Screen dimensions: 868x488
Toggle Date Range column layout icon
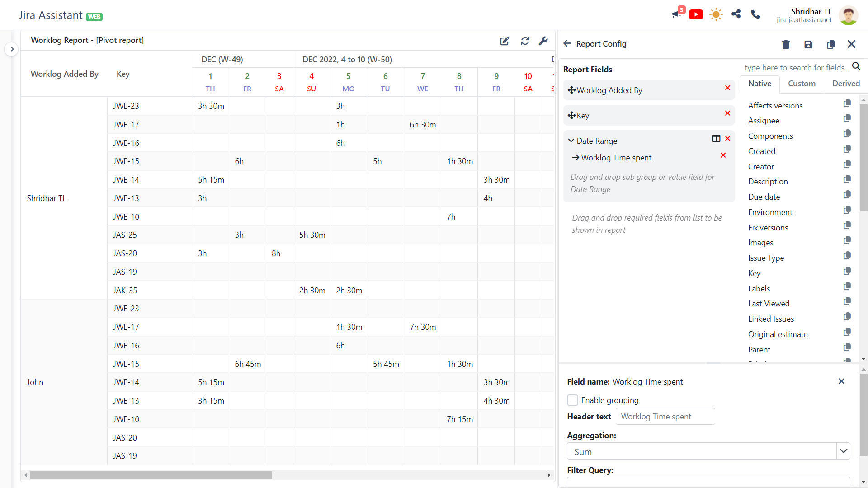coord(716,139)
